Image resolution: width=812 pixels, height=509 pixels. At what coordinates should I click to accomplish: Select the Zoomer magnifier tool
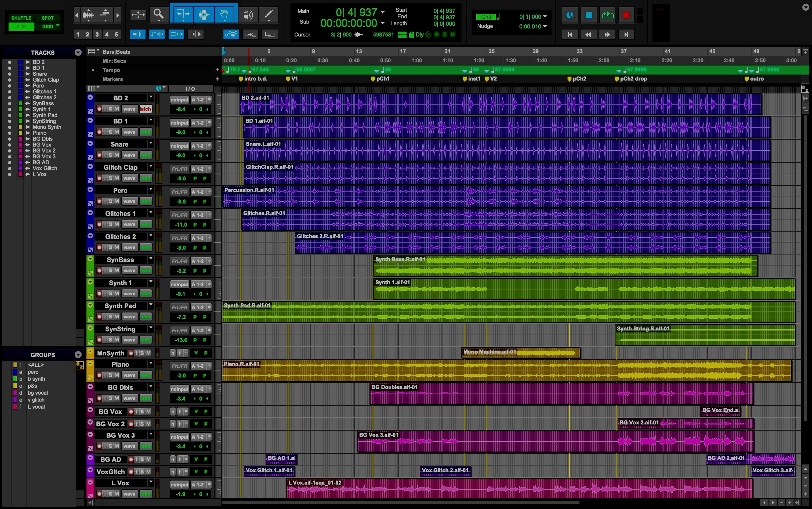(x=158, y=14)
